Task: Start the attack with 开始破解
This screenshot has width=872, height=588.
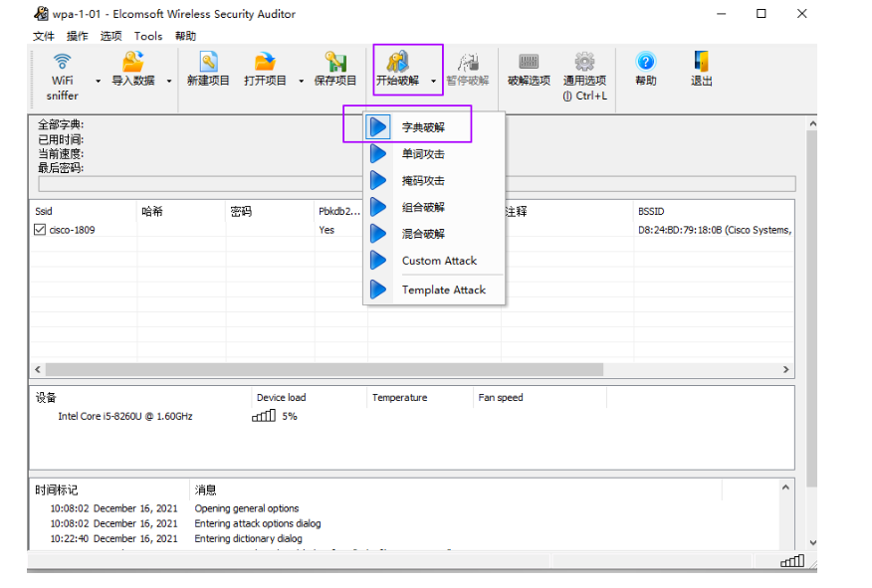Action: [x=397, y=69]
